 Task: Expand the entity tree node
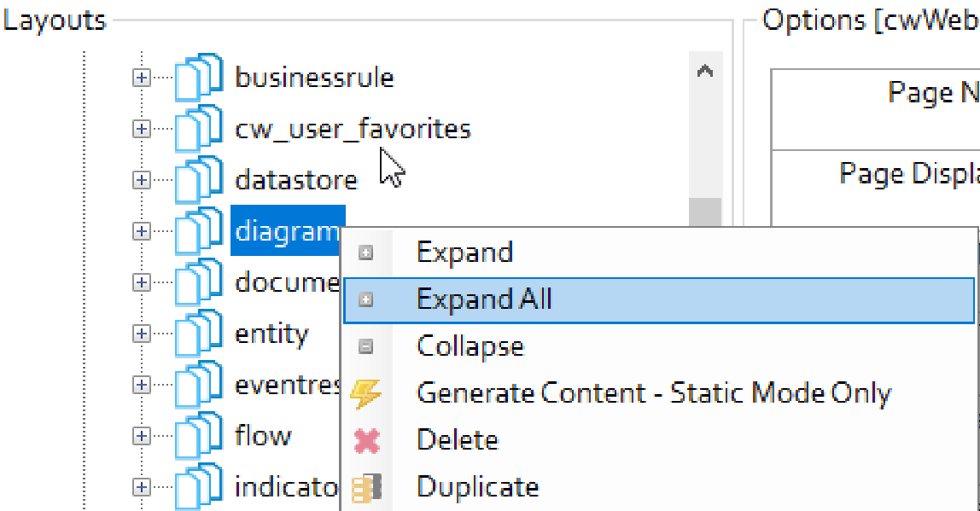pyautogui.click(x=142, y=334)
